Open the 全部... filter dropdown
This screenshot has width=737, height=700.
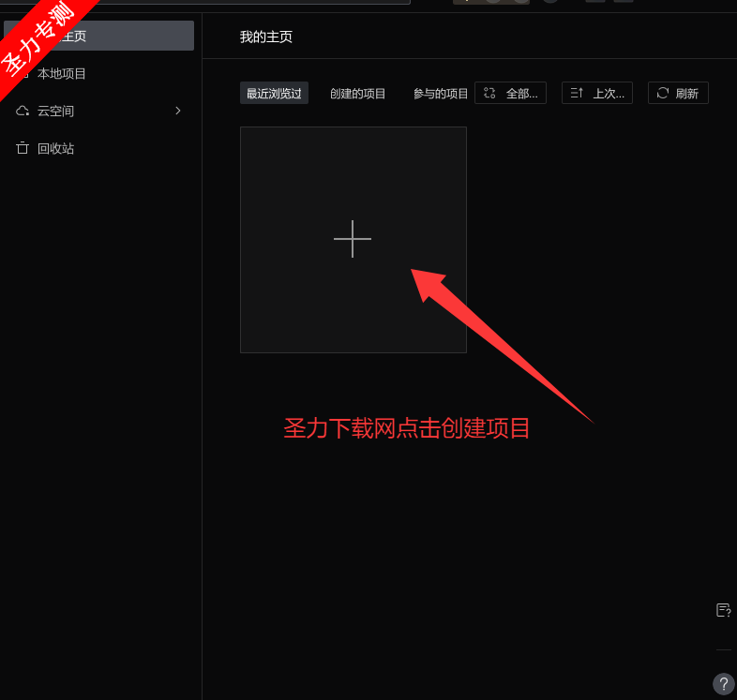point(510,93)
